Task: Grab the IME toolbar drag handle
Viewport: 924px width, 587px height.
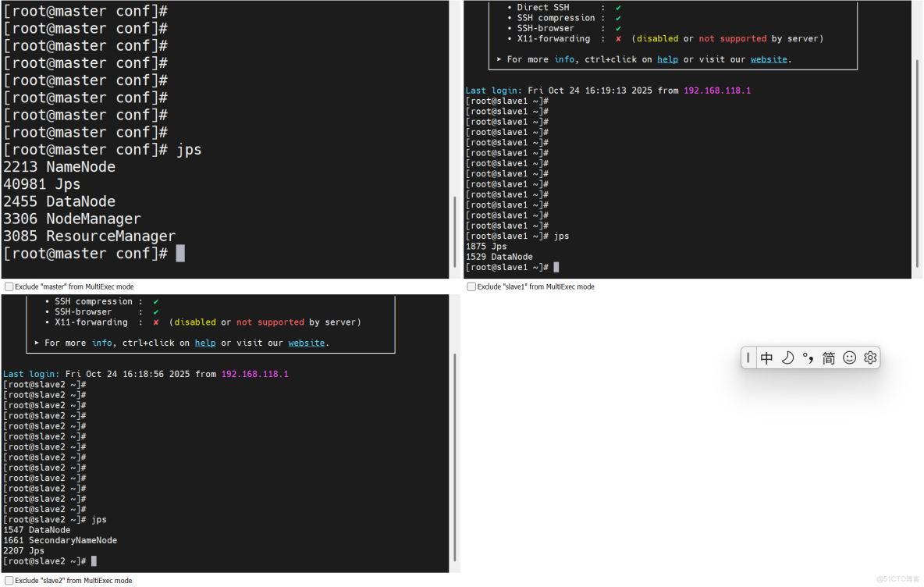Action: click(748, 358)
